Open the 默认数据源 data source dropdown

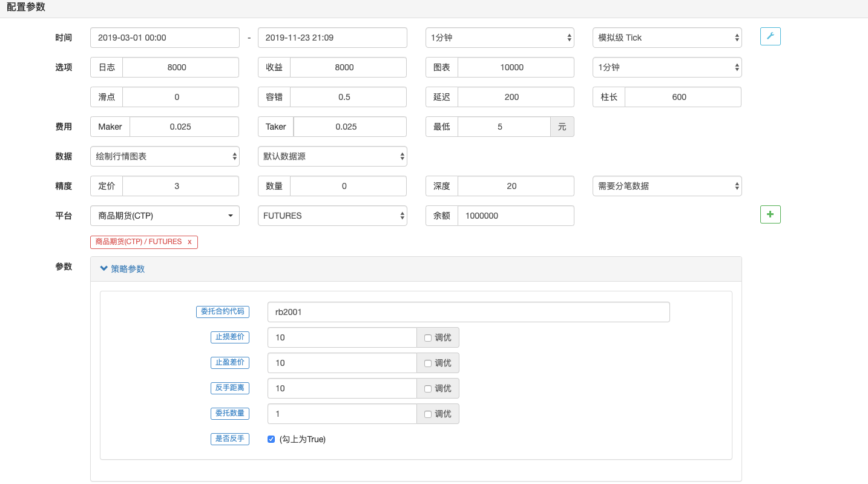(332, 156)
